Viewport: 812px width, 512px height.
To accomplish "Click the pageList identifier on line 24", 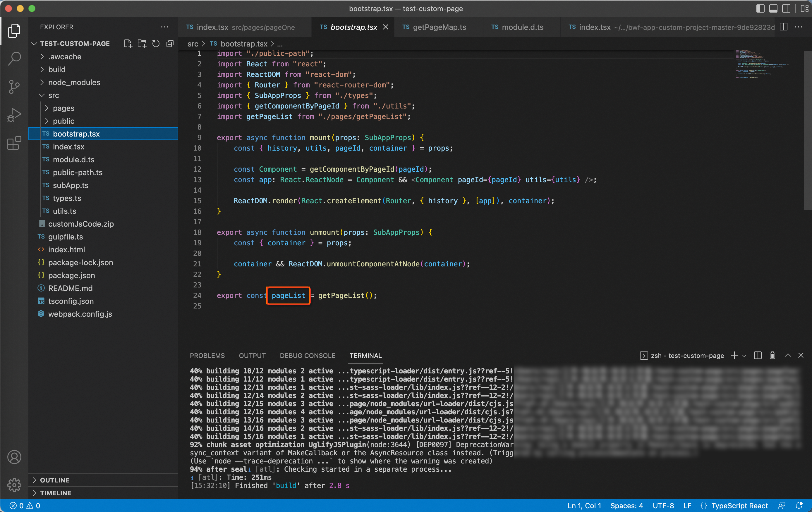I will pyautogui.click(x=288, y=295).
